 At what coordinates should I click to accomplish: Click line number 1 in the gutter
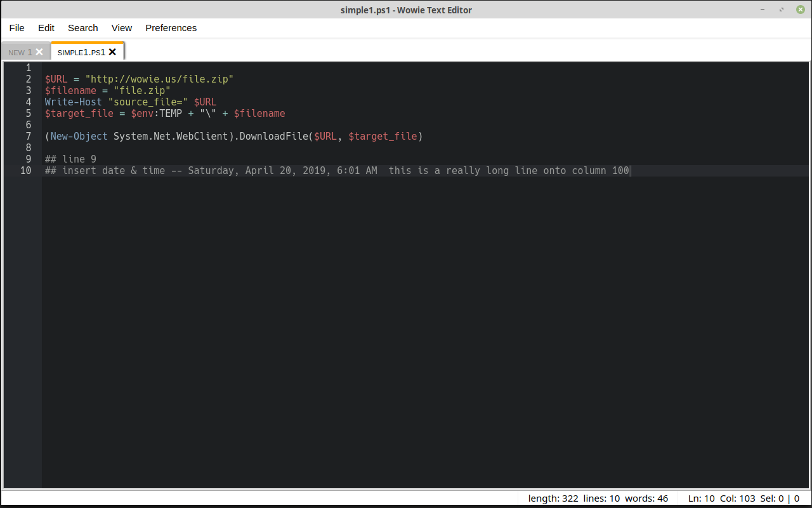pyautogui.click(x=28, y=68)
